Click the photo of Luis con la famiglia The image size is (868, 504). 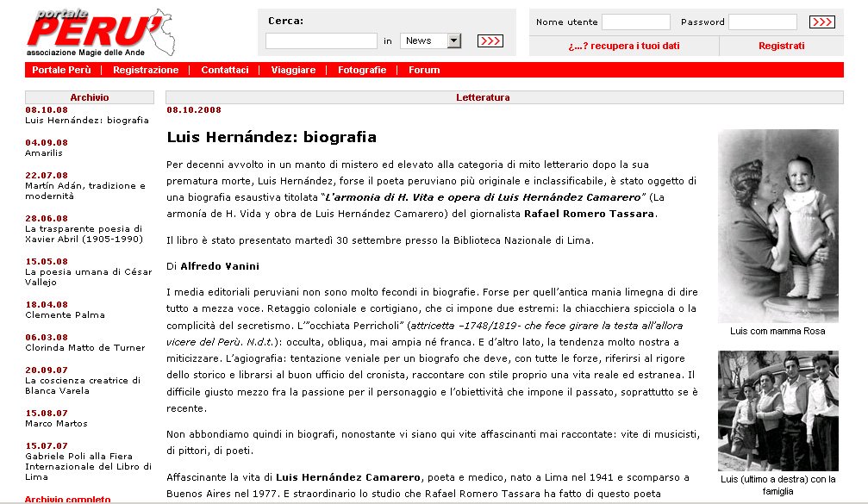click(777, 410)
